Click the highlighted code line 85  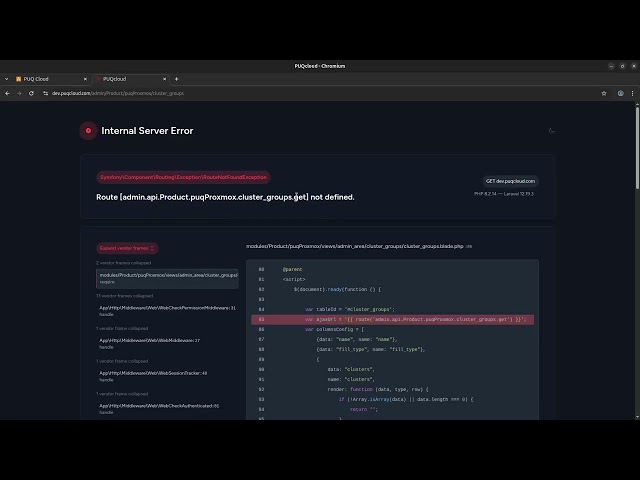[393, 320]
